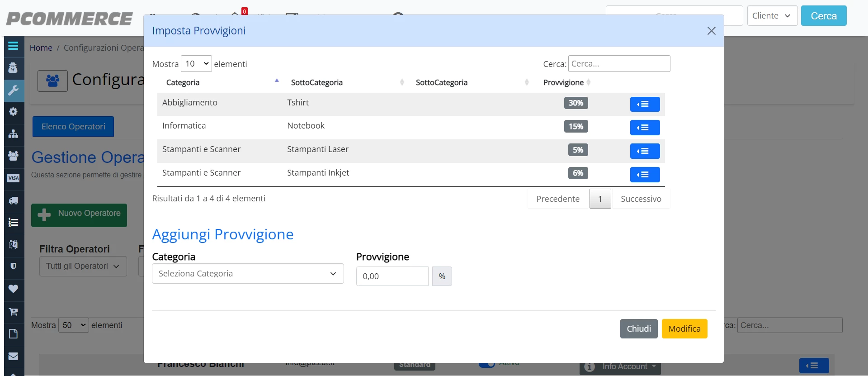
Task: Click the shopping cart plus icon
Action: [13, 311]
